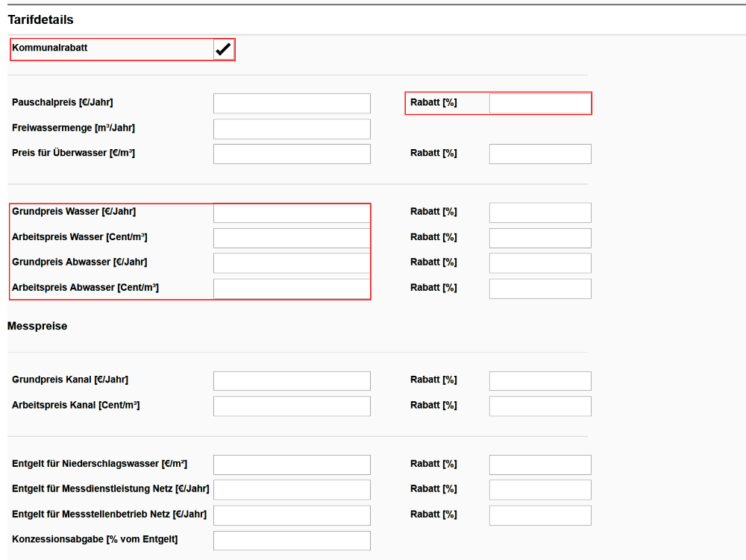Click the Rabatt field beside Niederschlagswasser
Screen dimensions: 746x560
point(540,465)
